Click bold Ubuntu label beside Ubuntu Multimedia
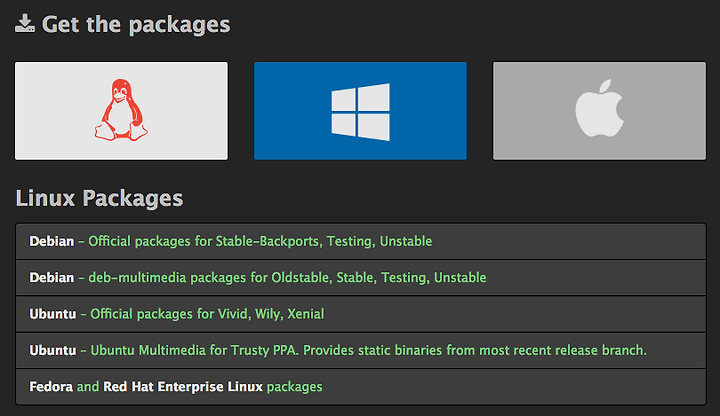 [x=53, y=350]
